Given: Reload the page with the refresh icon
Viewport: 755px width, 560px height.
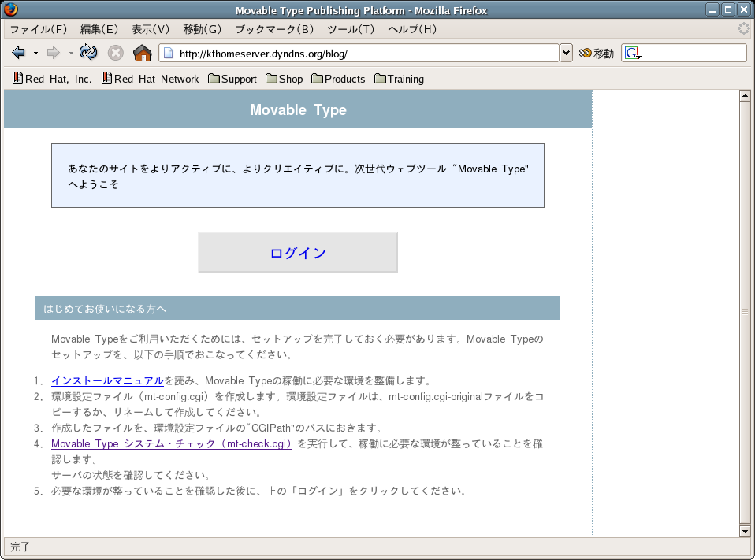Looking at the screenshot, I should click(x=88, y=52).
